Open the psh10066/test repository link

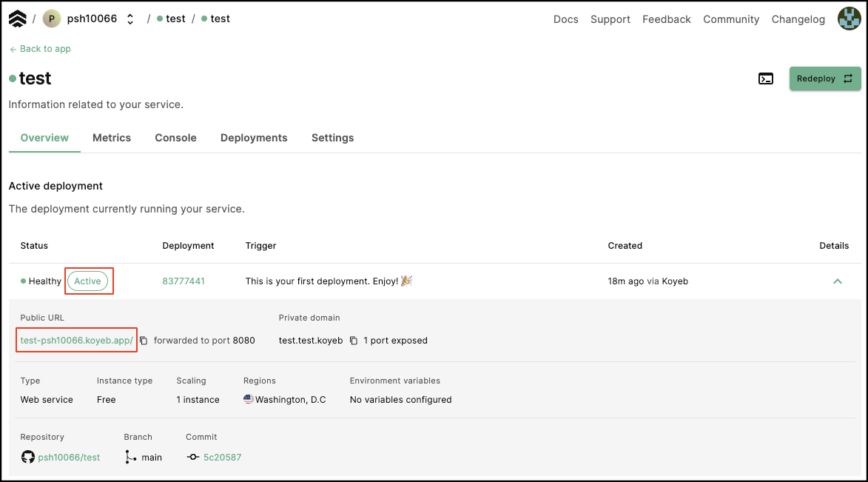(x=69, y=458)
